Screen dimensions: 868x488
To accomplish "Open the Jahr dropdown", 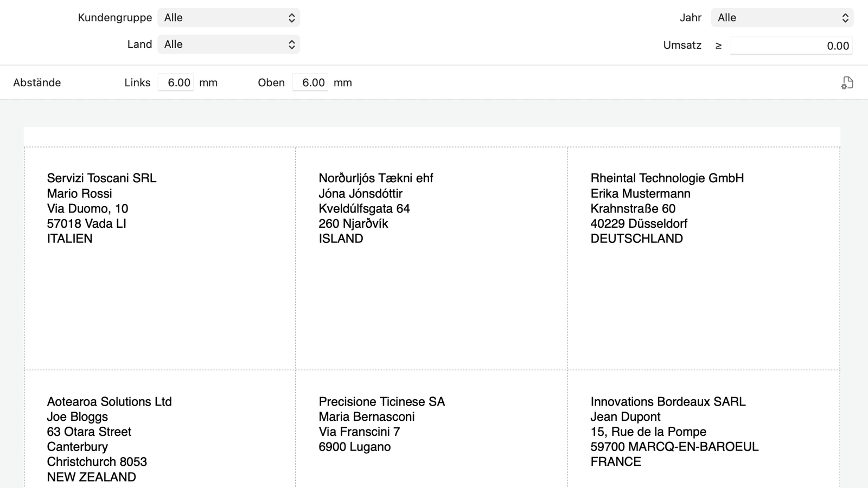I will click(x=782, y=18).
